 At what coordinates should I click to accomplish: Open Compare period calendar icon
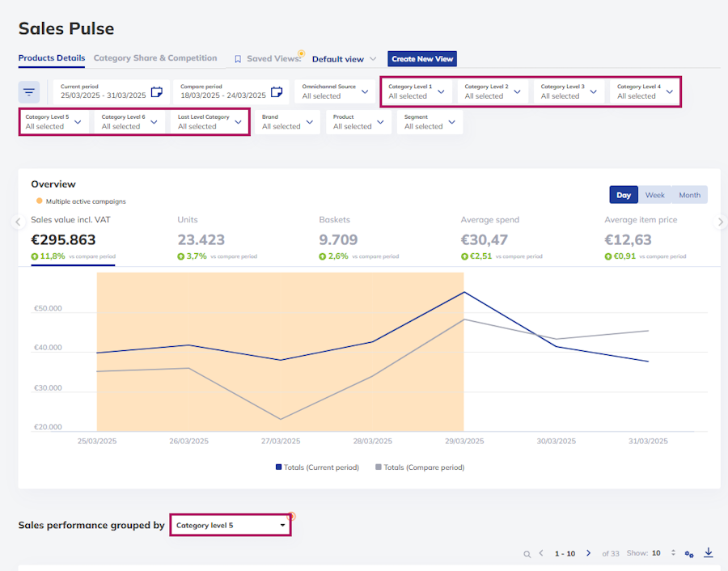[x=277, y=92]
